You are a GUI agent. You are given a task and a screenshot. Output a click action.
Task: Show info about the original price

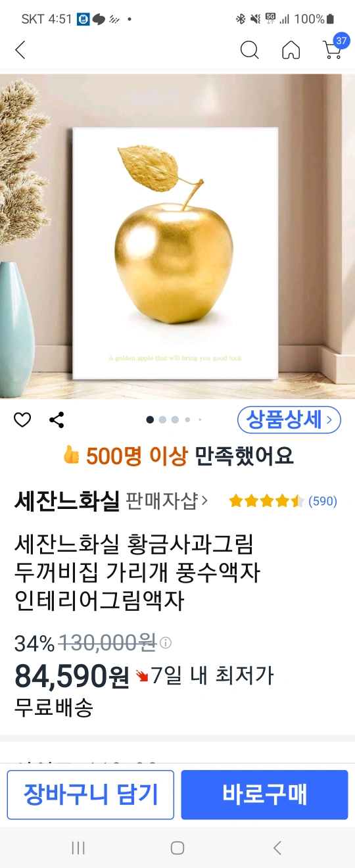[x=166, y=642]
